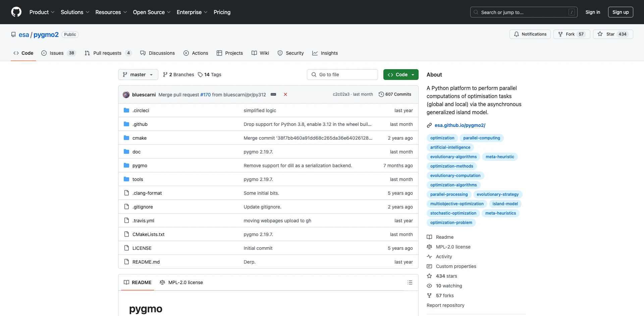Viewport: 644px width, 316px height.
Task: Open the doc folder
Action: click(x=137, y=152)
